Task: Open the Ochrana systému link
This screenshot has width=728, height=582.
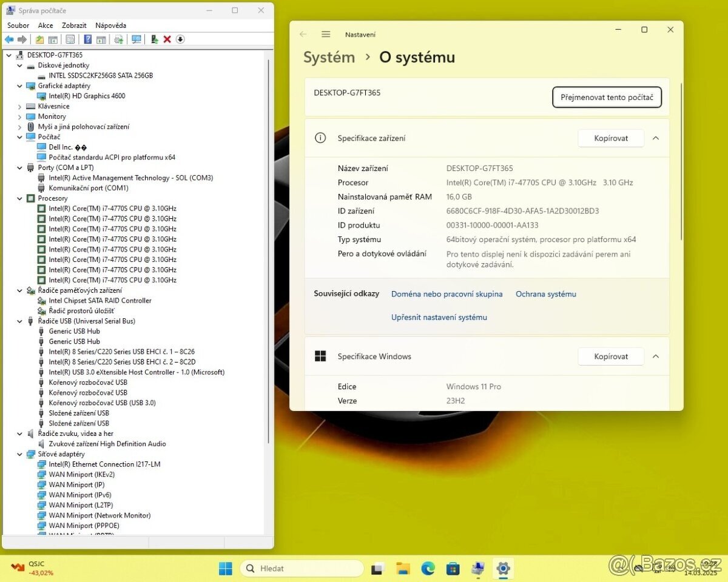Action: click(x=545, y=294)
